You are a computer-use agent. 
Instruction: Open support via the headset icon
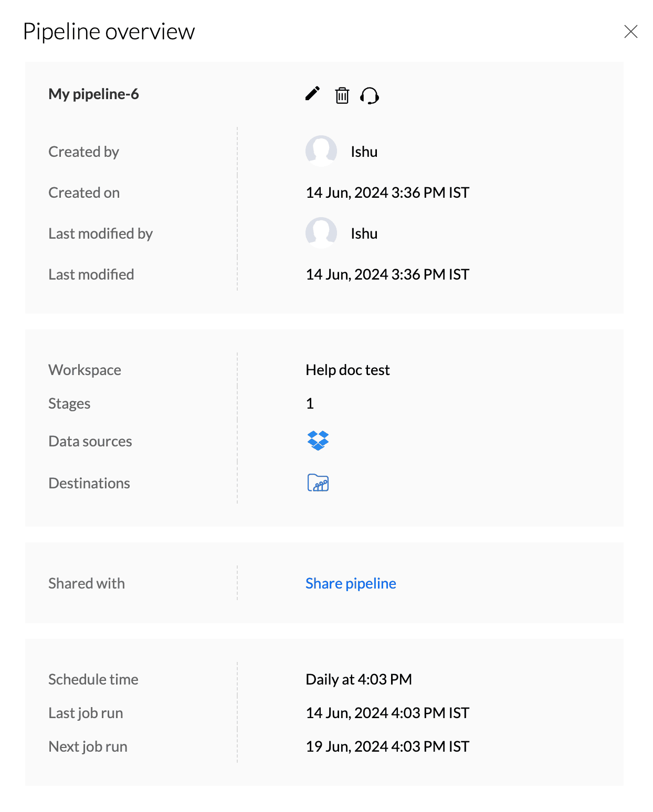[370, 95]
